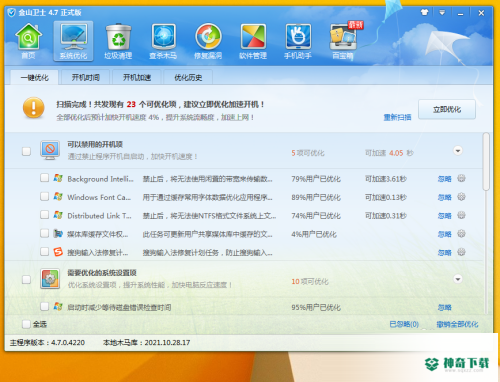Click the text 可加速3.61秒
The width and height of the screenshot is (500, 382).
click(x=386, y=179)
